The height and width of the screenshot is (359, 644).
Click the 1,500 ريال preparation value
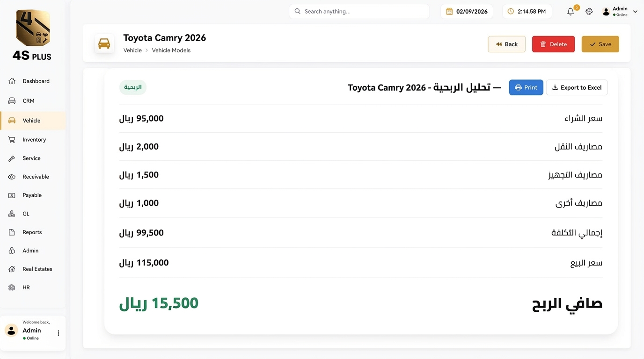click(139, 175)
